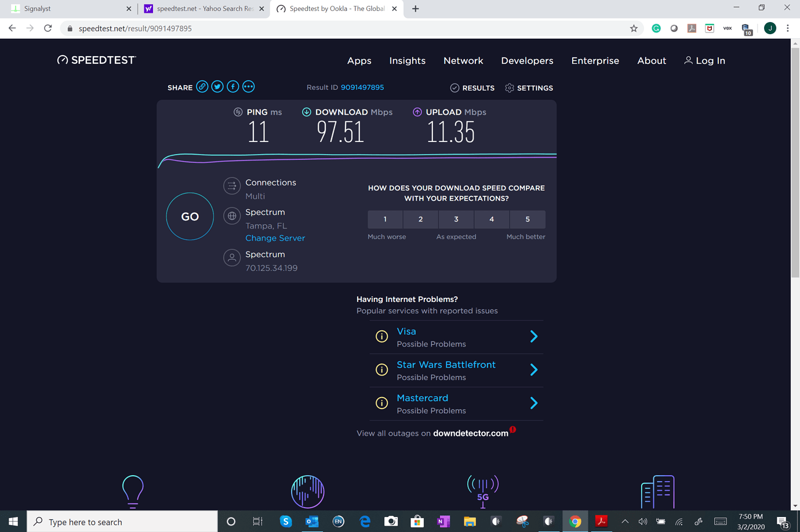Bookmark this page with the star icon
This screenshot has width=800, height=532.
634,28
